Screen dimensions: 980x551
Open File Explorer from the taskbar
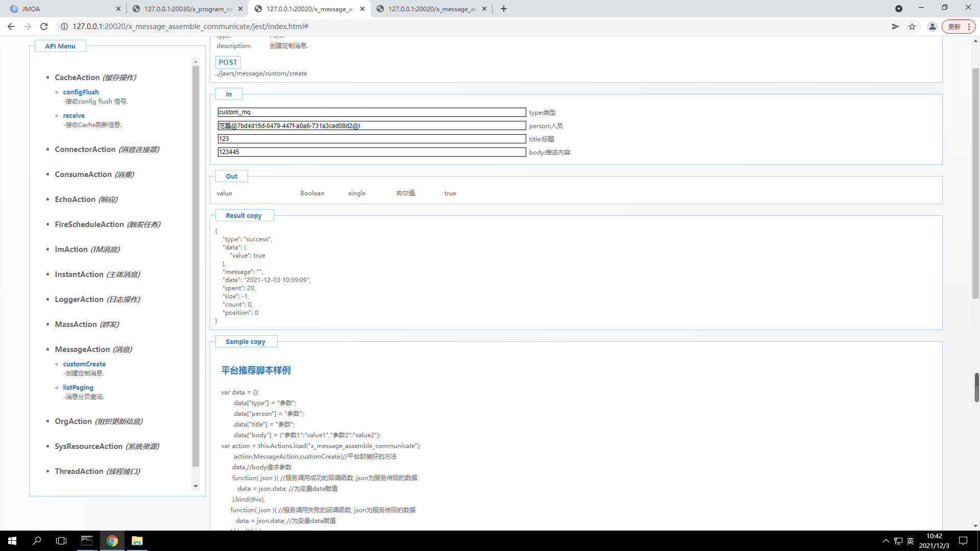[137, 541]
